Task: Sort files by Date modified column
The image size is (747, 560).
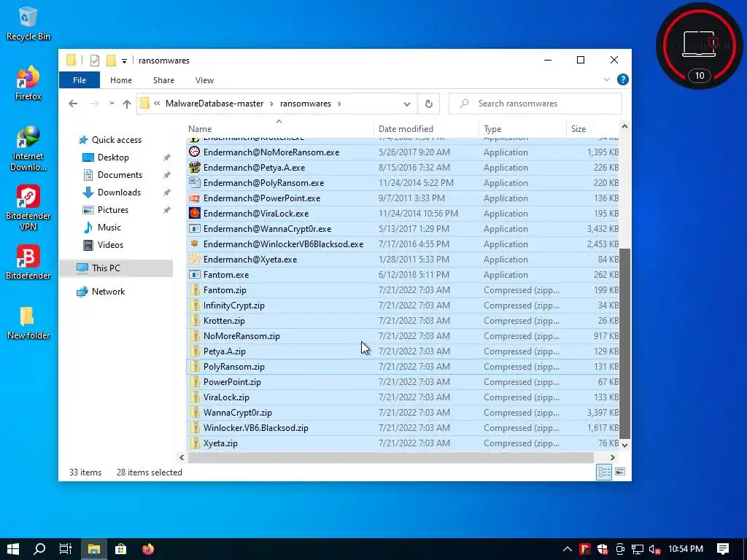Action: tap(426, 128)
